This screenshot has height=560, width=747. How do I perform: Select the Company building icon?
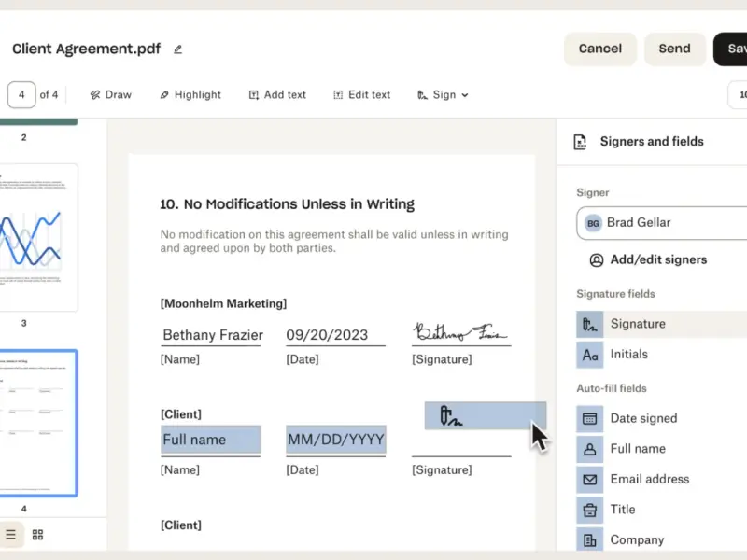590,539
